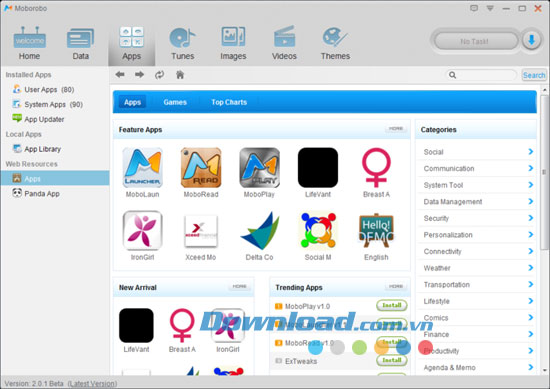Install MoboPlay v1.0 from Trending Apps

click(x=392, y=305)
